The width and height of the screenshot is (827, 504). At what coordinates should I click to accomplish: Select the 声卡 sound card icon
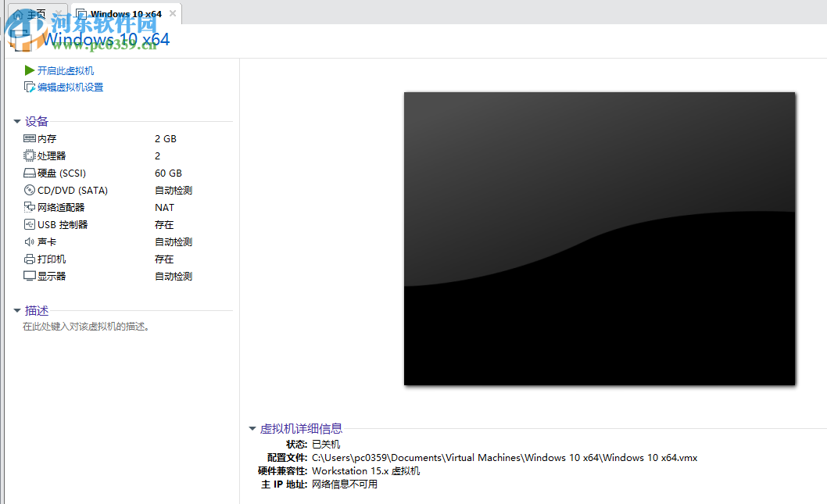[27, 241]
